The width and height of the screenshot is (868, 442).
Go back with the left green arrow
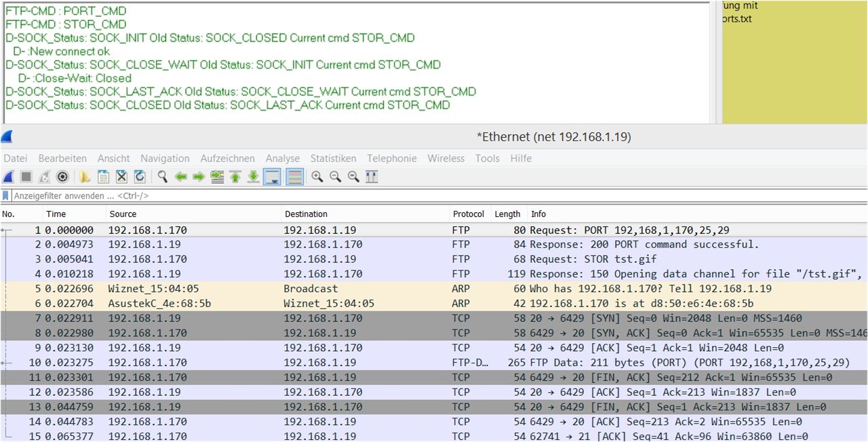[x=181, y=177]
